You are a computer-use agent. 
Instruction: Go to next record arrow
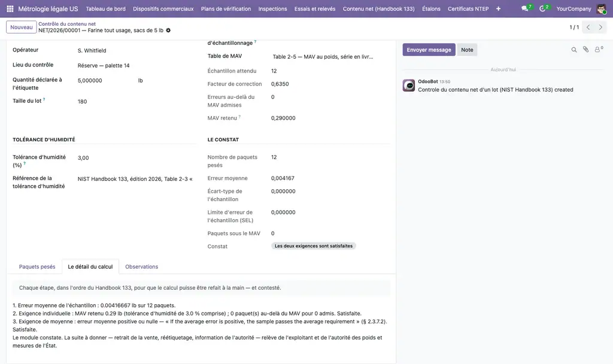pyautogui.click(x=600, y=28)
